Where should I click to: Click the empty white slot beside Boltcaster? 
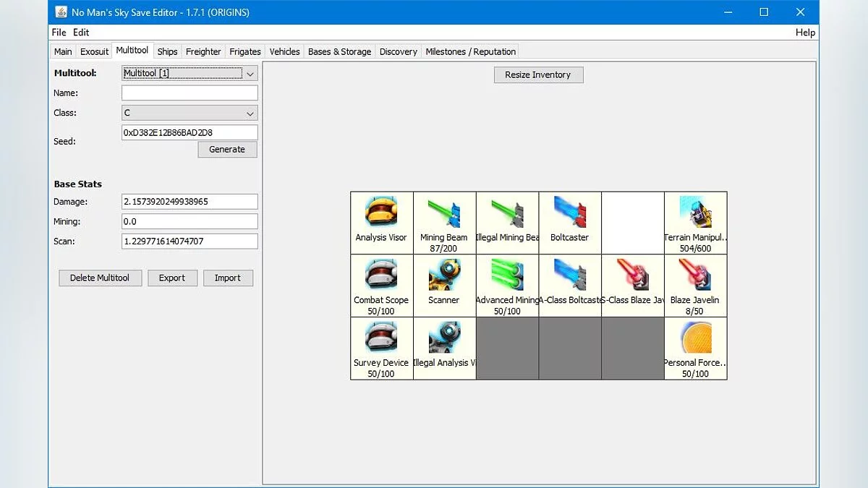pyautogui.click(x=633, y=223)
